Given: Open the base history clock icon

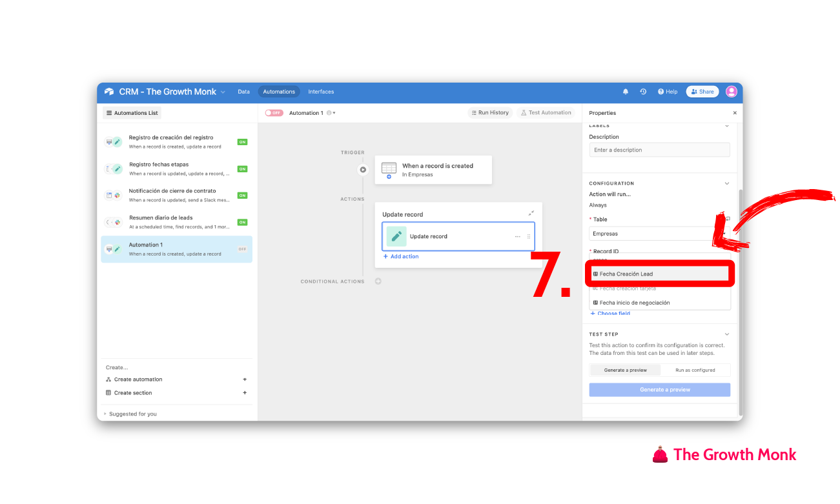Looking at the screenshot, I should (643, 92).
